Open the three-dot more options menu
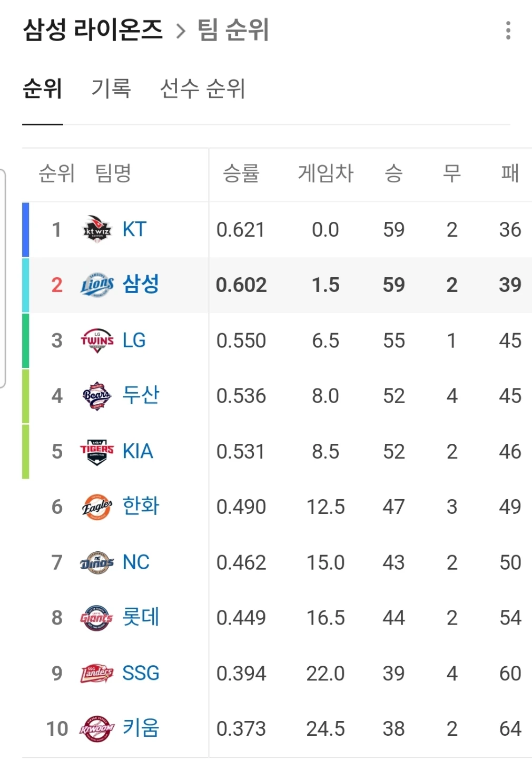Viewport: 532px width, 759px height. (x=508, y=31)
